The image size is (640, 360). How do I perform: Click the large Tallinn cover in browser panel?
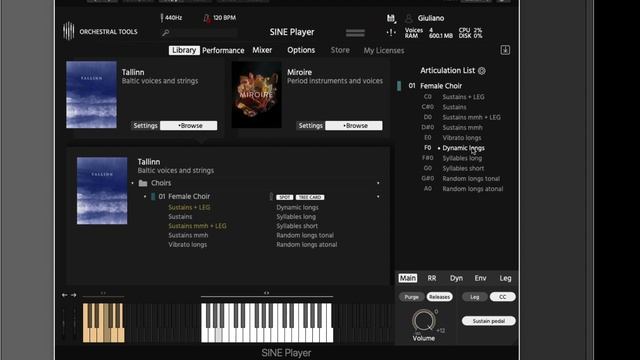tap(102, 191)
